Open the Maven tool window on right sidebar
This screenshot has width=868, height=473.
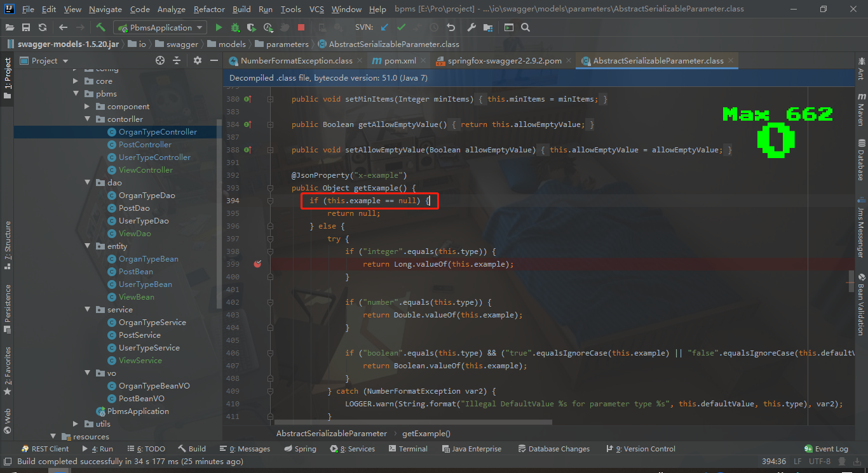click(x=861, y=110)
